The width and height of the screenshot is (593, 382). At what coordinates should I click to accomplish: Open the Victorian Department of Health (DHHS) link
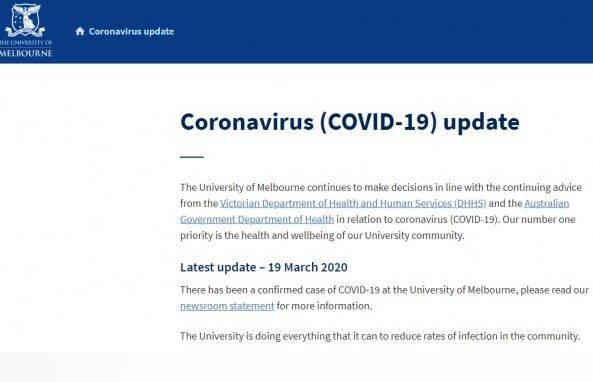[353, 203]
